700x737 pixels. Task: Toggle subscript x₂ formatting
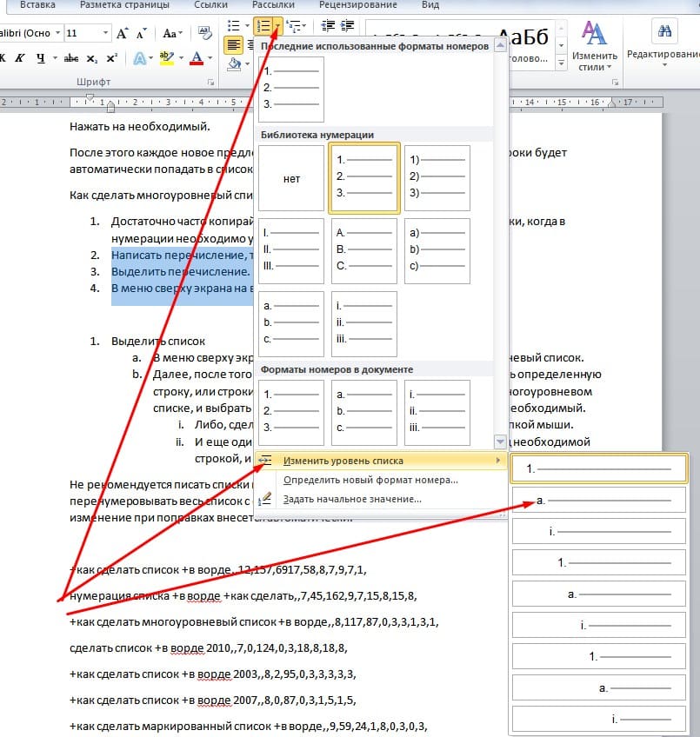click(x=92, y=59)
